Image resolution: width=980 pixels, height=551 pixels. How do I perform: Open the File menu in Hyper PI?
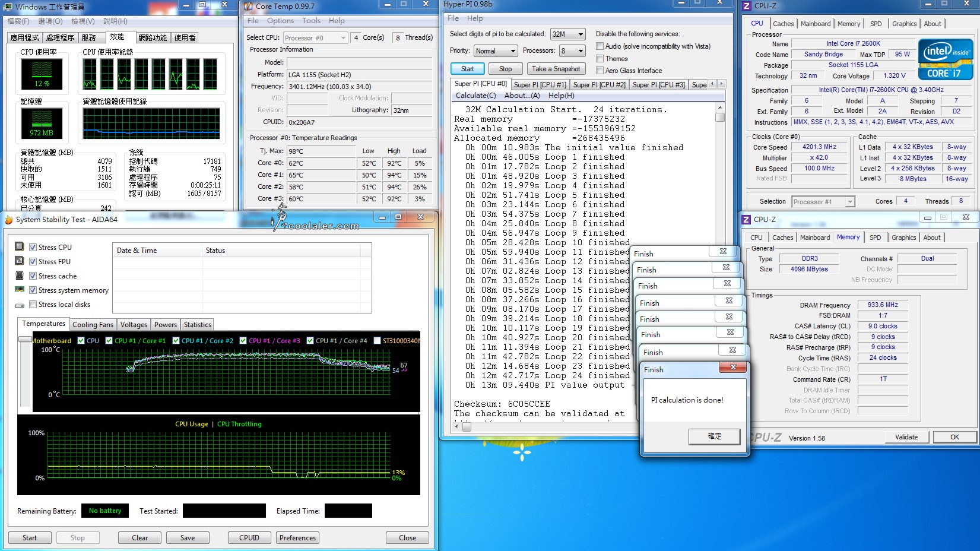(x=453, y=18)
